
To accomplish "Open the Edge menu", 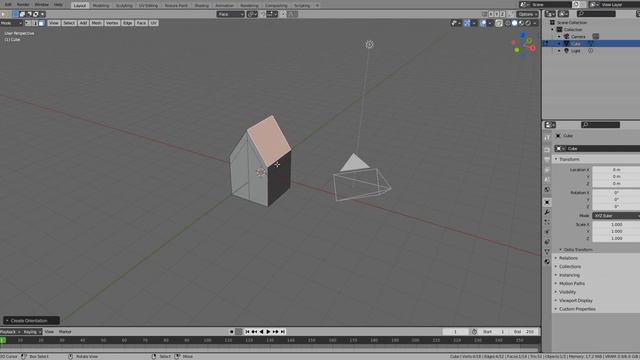I will tap(127, 23).
